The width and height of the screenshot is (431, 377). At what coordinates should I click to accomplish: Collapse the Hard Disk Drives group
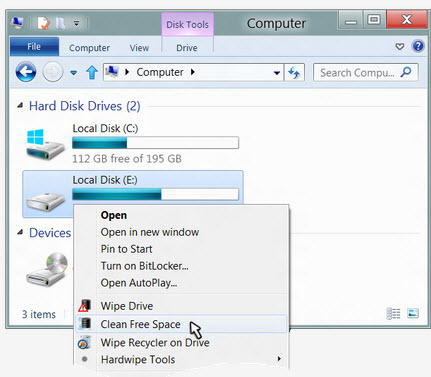(20, 106)
